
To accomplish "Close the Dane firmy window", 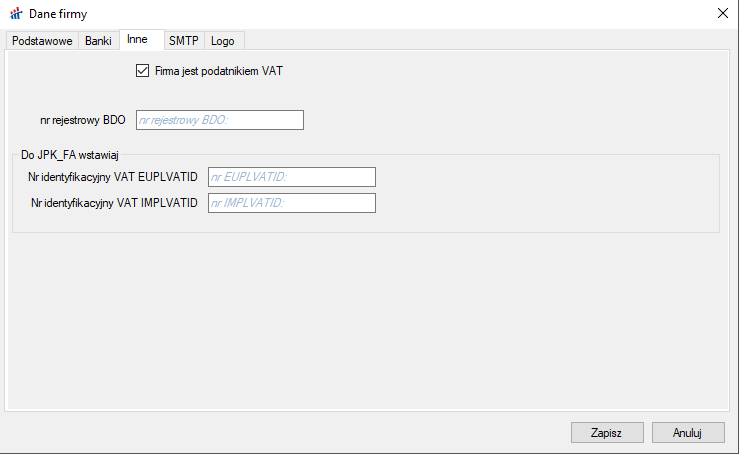I will [721, 13].
